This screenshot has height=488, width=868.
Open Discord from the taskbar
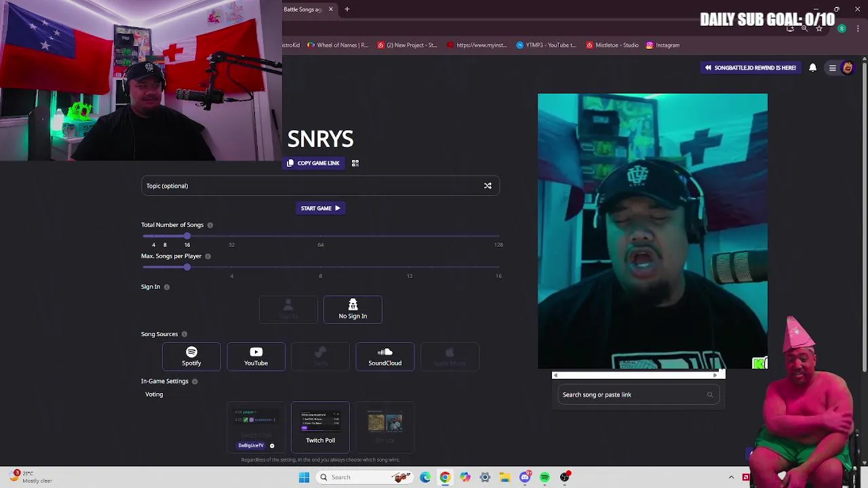click(x=525, y=477)
